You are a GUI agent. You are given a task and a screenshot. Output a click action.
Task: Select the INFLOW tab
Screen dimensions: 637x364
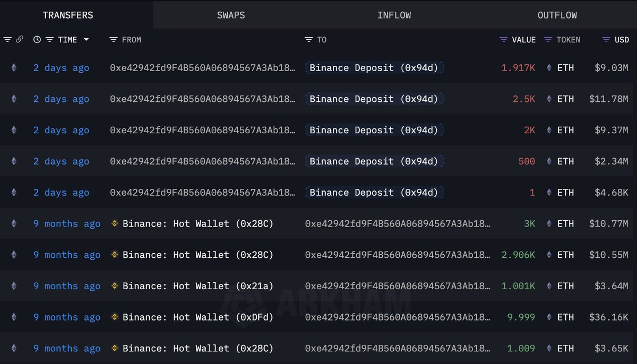[x=394, y=15]
